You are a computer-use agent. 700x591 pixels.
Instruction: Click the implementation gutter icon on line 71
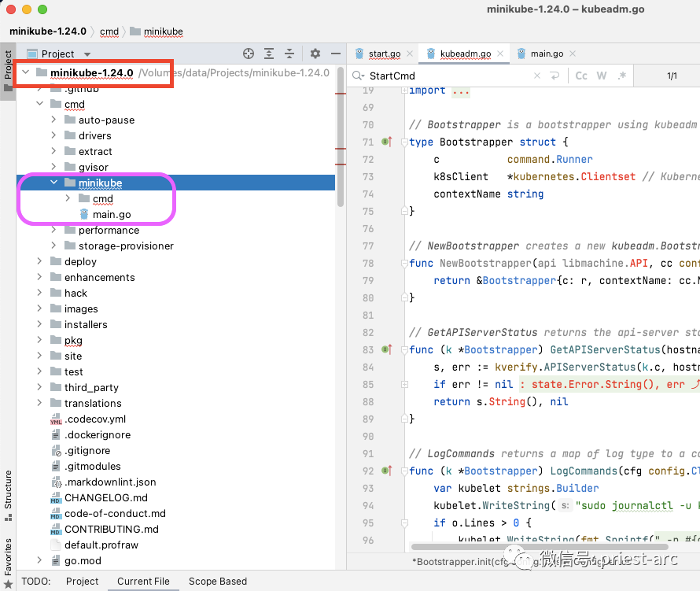pos(386,142)
